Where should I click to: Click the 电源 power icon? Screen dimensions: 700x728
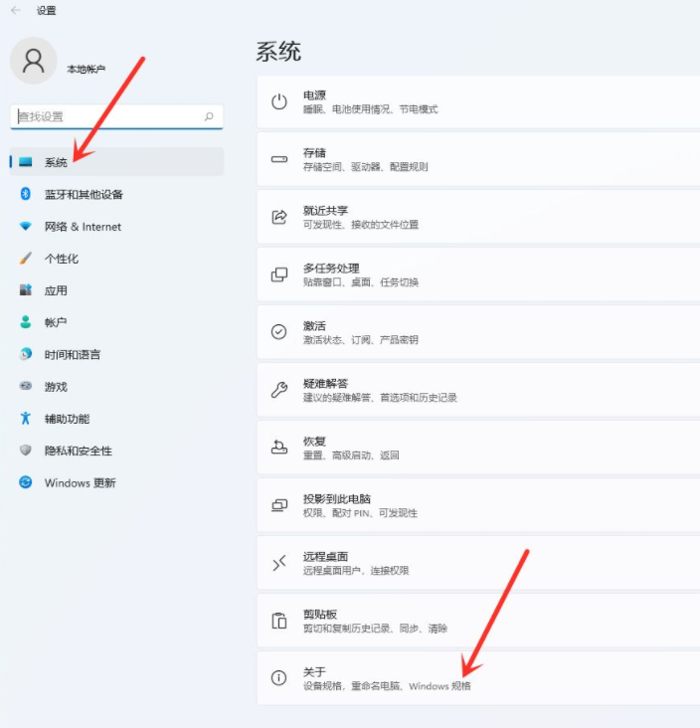[279, 101]
